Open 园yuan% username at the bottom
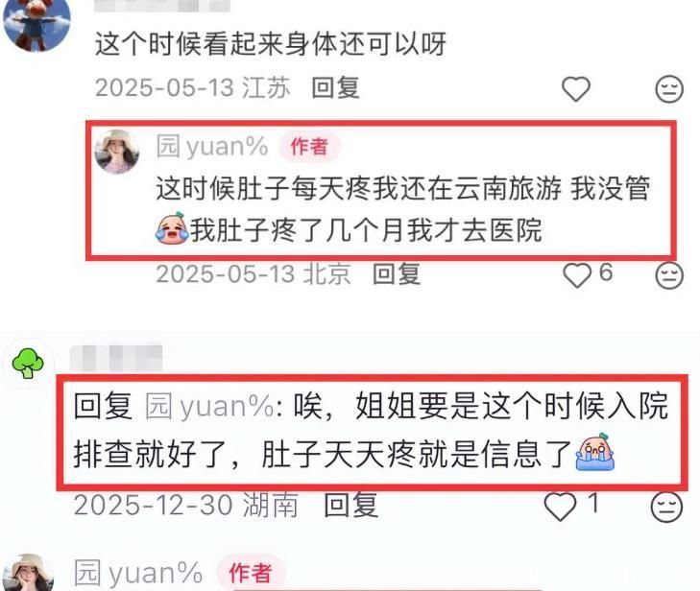700x591 pixels. 138,573
